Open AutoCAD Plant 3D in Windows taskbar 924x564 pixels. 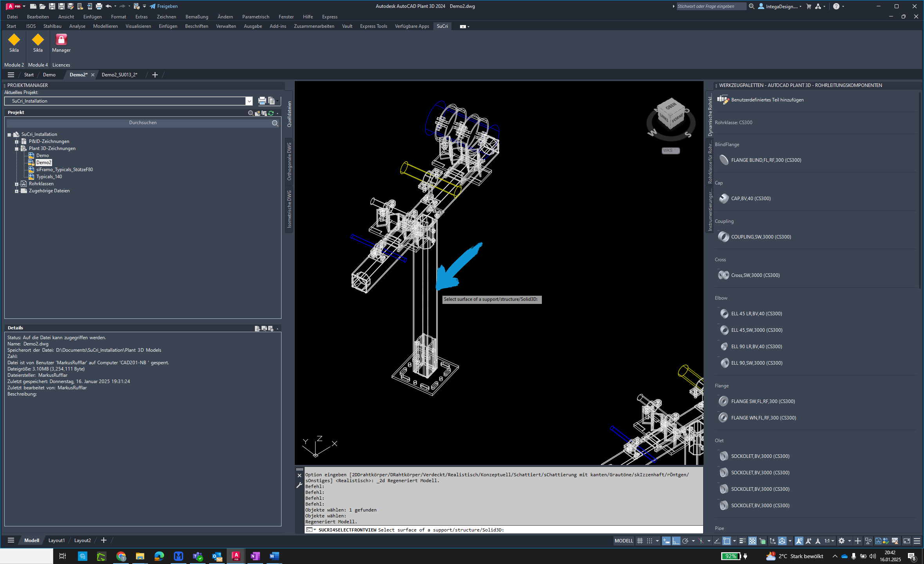236,556
